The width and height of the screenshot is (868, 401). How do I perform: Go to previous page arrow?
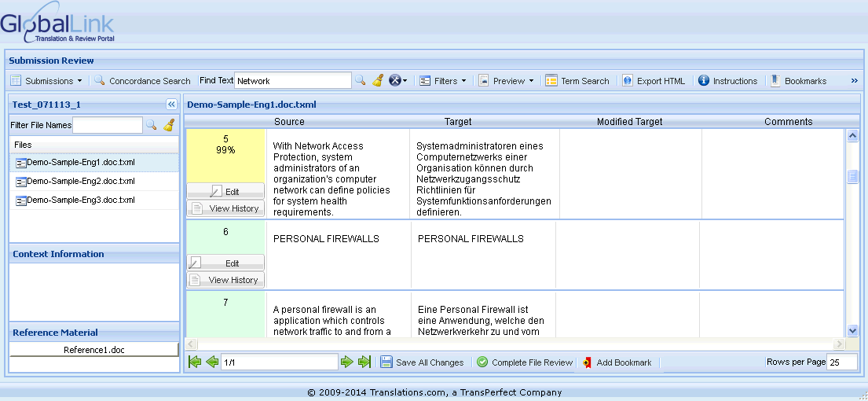211,362
